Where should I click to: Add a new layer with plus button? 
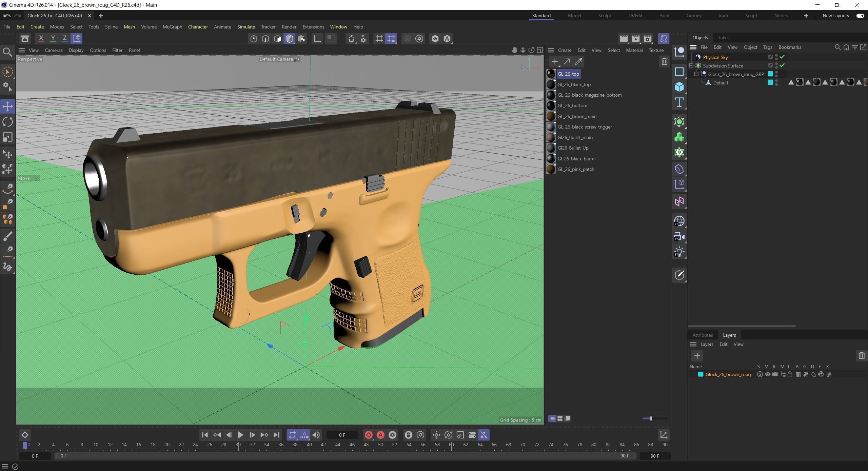(697, 356)
